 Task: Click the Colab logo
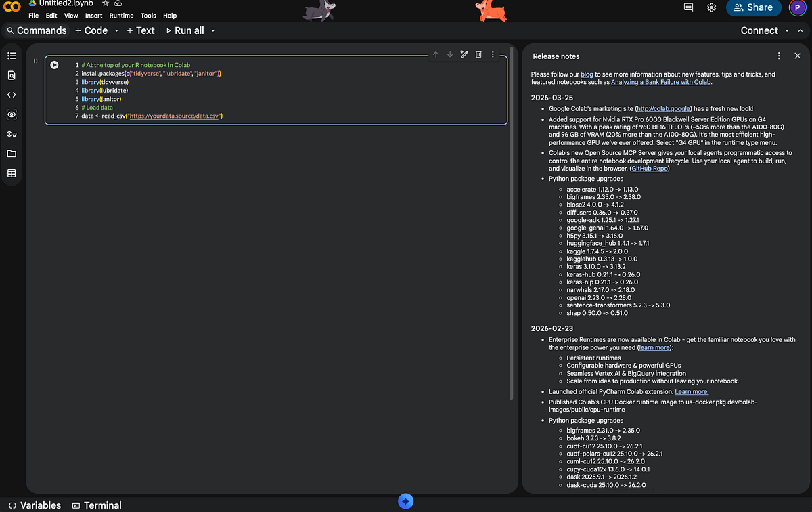pyautogui.click(x=12, y=8)
